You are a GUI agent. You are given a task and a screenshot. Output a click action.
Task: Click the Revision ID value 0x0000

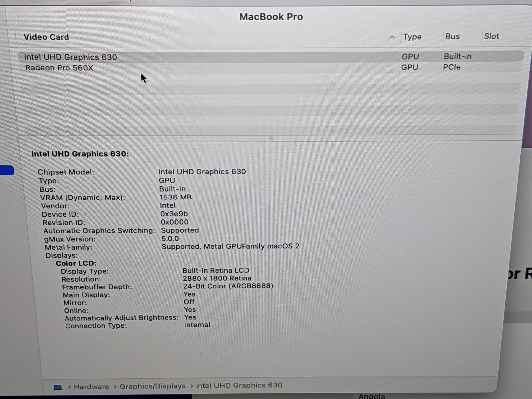pos(175,222)
